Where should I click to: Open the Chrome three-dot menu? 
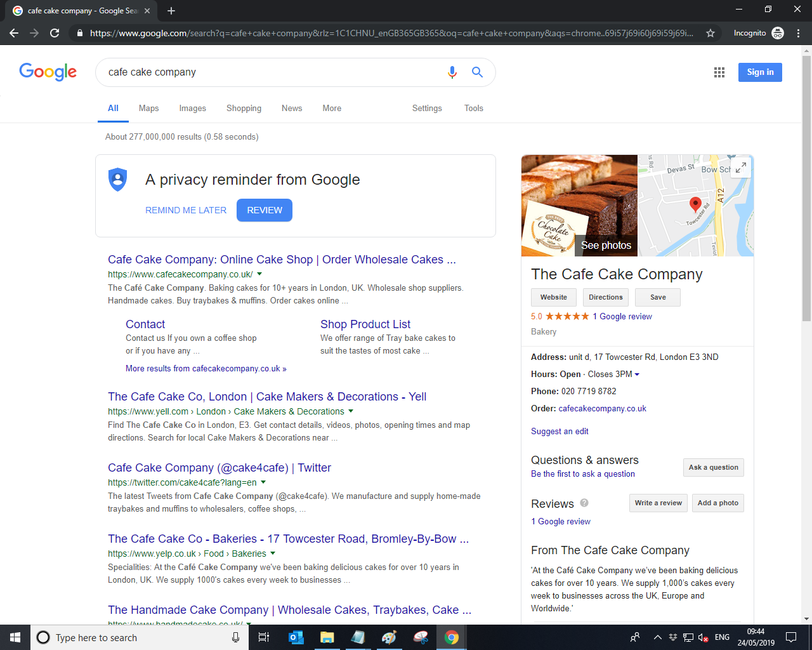pyautogui.click(x=799, y=33)
